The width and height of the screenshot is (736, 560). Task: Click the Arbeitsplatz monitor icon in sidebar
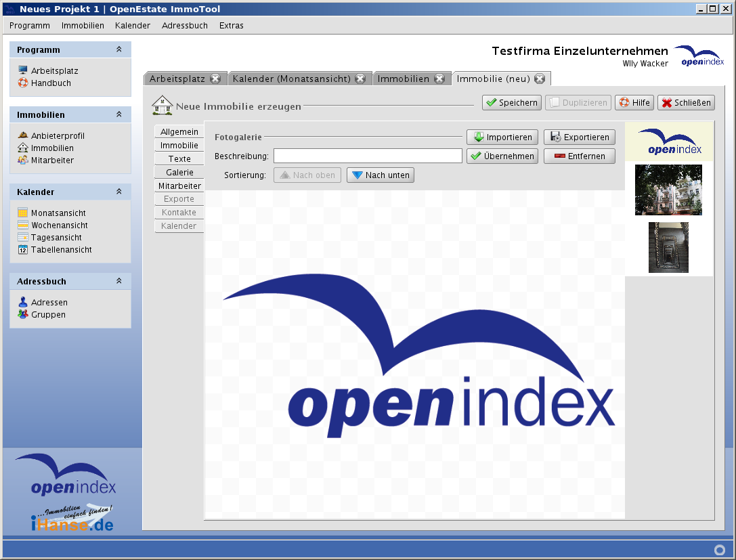23,70
